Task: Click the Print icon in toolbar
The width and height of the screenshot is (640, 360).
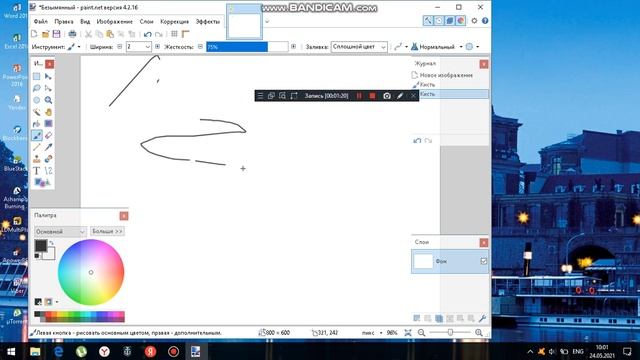Action: [x=72, y=34]
